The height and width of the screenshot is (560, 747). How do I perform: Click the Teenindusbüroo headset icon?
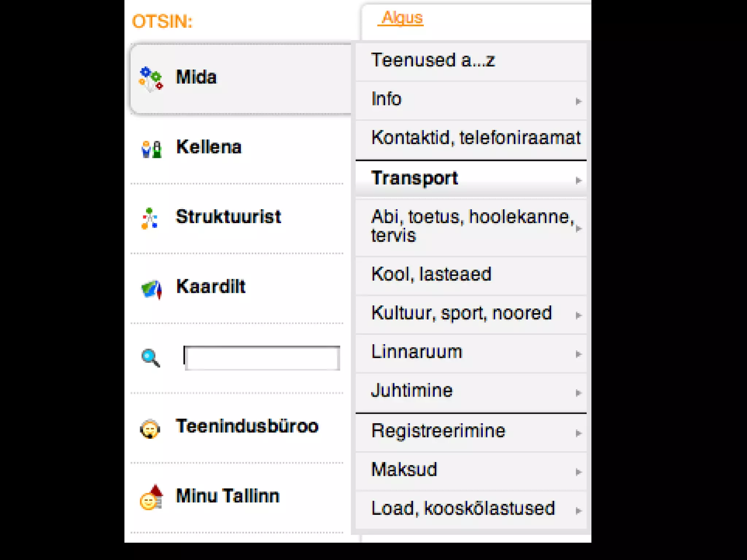pos(150,429)
